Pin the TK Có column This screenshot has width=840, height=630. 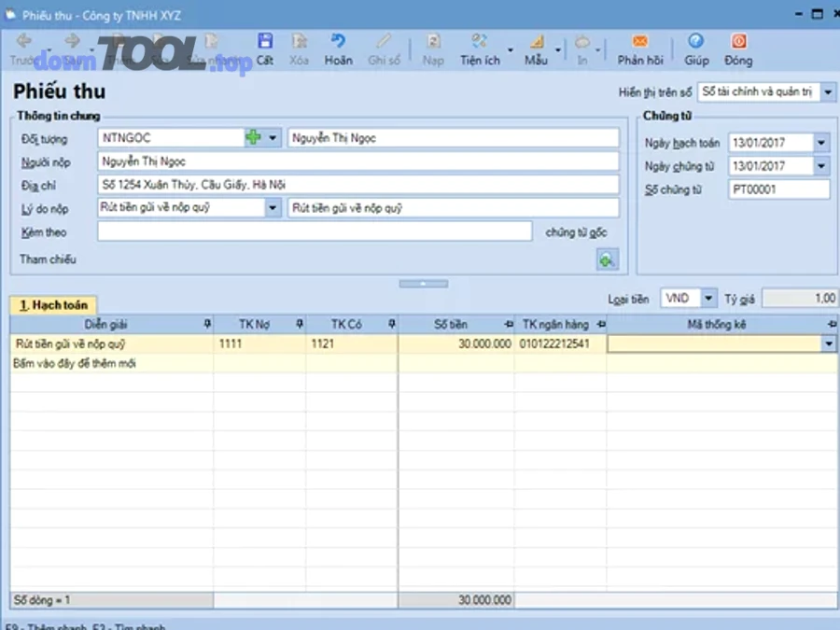point(392,324)
